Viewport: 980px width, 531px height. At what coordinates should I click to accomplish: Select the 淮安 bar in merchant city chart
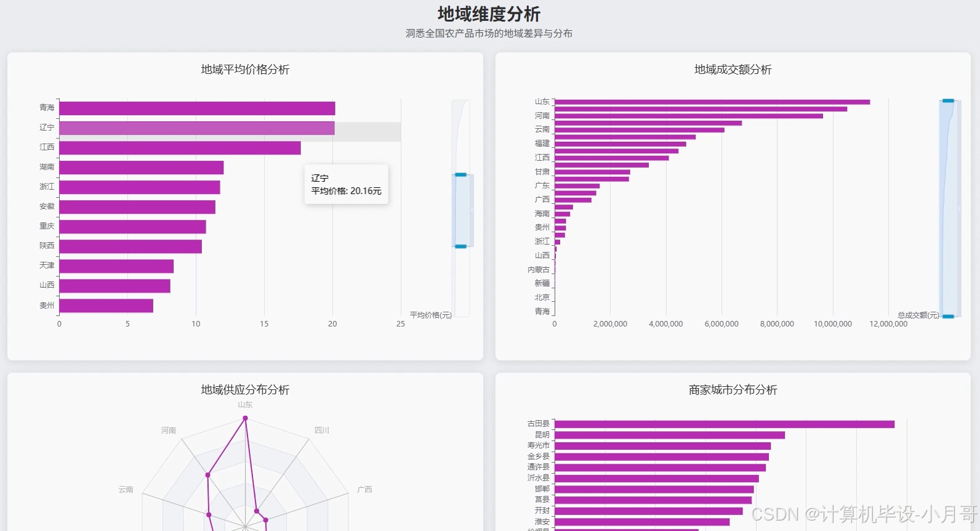tap(642, 522)
